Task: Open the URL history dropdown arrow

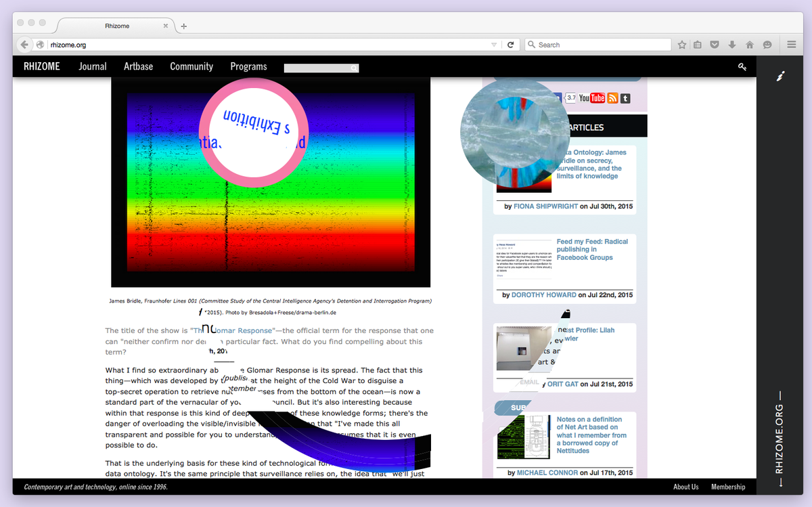Action: point(494,45)
